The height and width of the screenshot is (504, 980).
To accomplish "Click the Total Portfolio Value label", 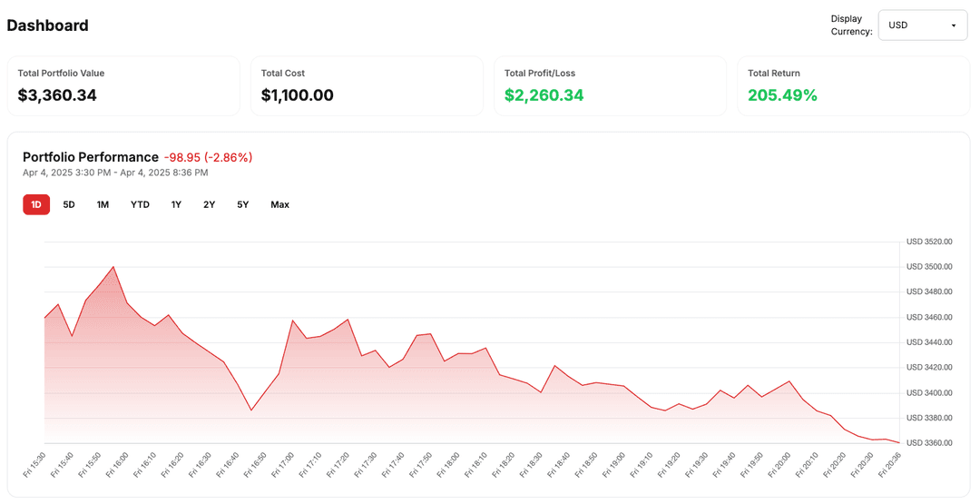I will [x=62, y=74].
